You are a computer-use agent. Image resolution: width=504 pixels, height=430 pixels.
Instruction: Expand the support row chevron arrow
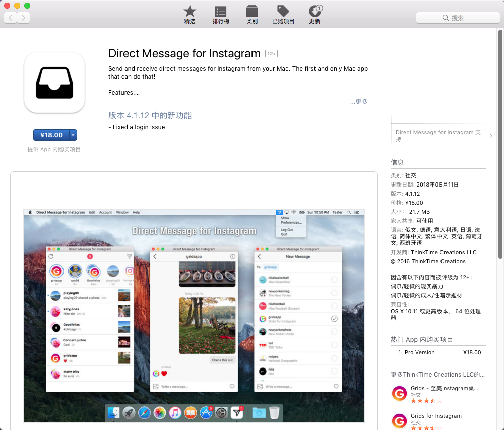[491, 136]
